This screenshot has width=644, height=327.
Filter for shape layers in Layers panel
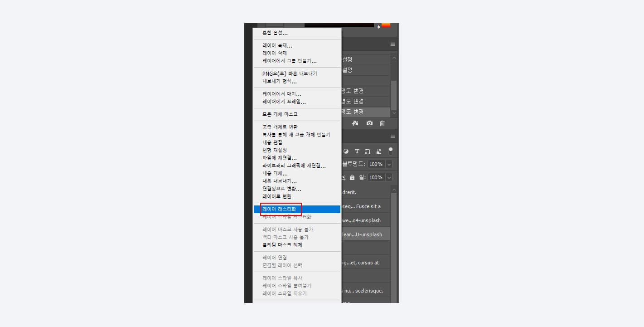click(x=368, y=151)
